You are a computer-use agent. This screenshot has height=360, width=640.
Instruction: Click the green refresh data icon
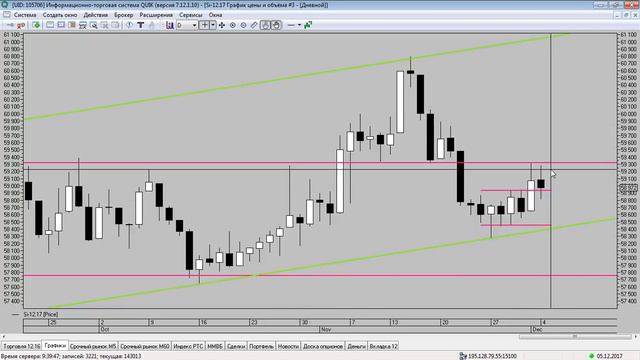(x=36, y=25)
